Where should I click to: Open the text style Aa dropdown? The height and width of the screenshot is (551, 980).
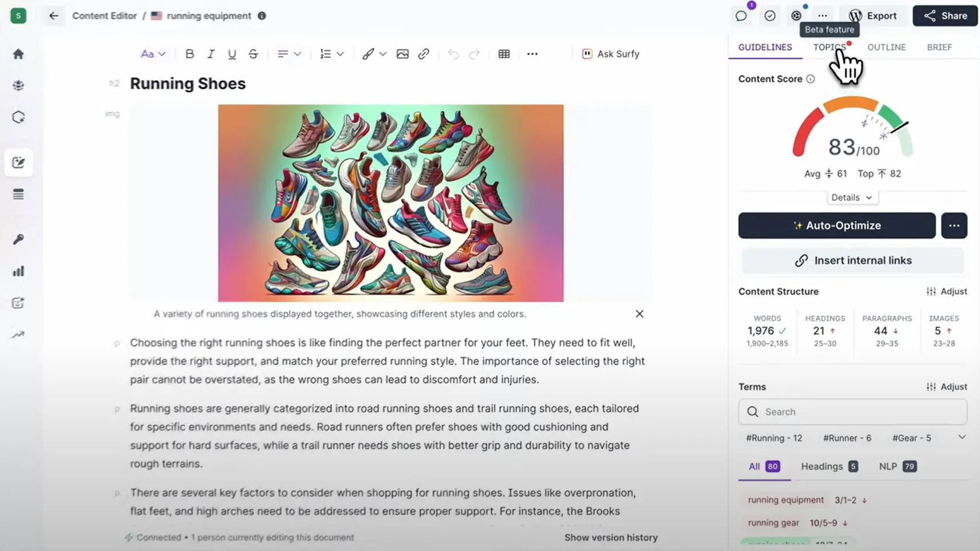(x=153, y=54)
